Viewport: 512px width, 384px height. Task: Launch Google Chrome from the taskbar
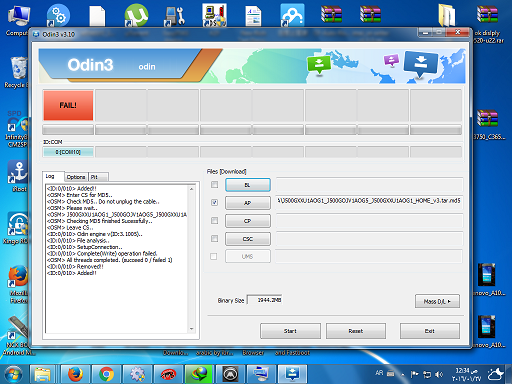[106, 374]
